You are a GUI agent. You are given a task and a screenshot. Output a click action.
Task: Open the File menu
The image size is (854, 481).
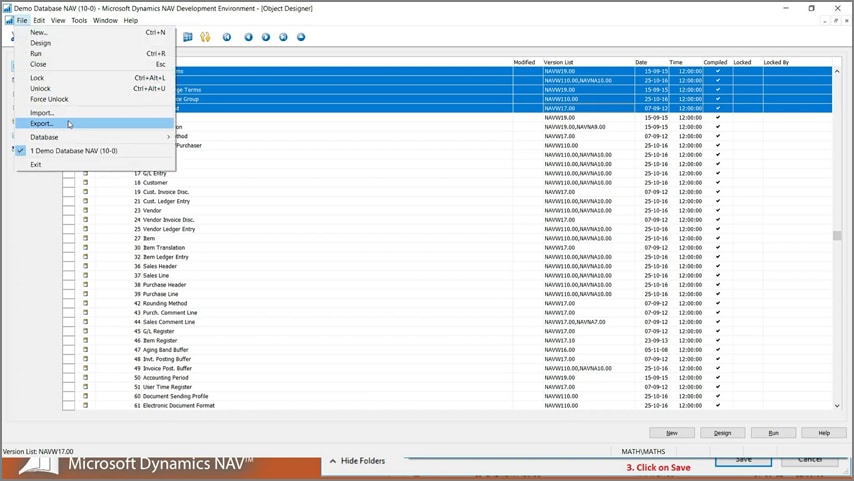click(22, 20)
